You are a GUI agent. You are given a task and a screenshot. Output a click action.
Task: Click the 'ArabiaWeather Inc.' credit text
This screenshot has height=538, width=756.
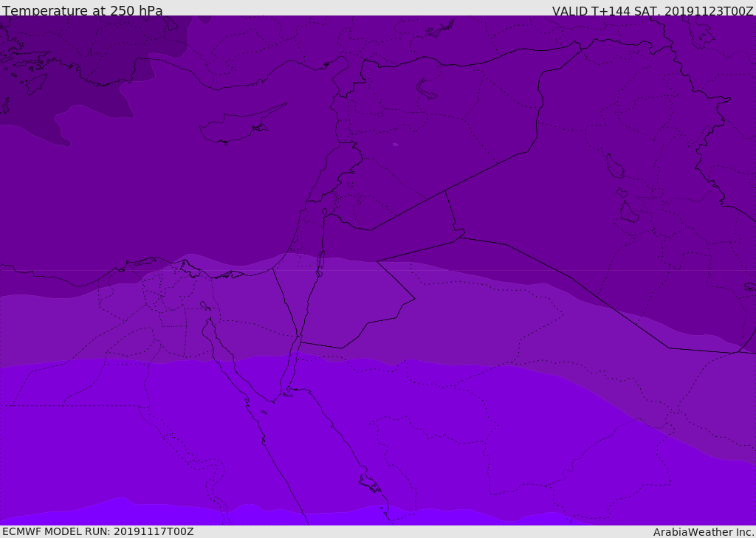[x=703, y=532]
